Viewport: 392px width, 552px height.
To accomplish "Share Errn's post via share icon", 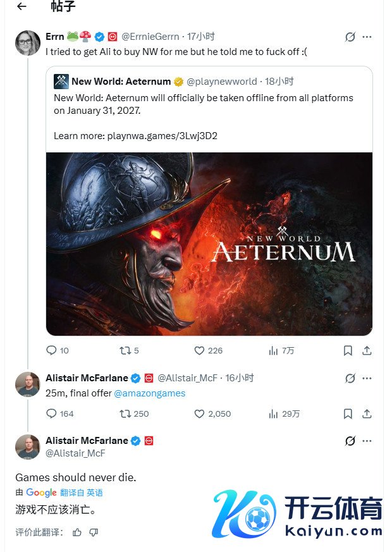I will coord(367,350).
